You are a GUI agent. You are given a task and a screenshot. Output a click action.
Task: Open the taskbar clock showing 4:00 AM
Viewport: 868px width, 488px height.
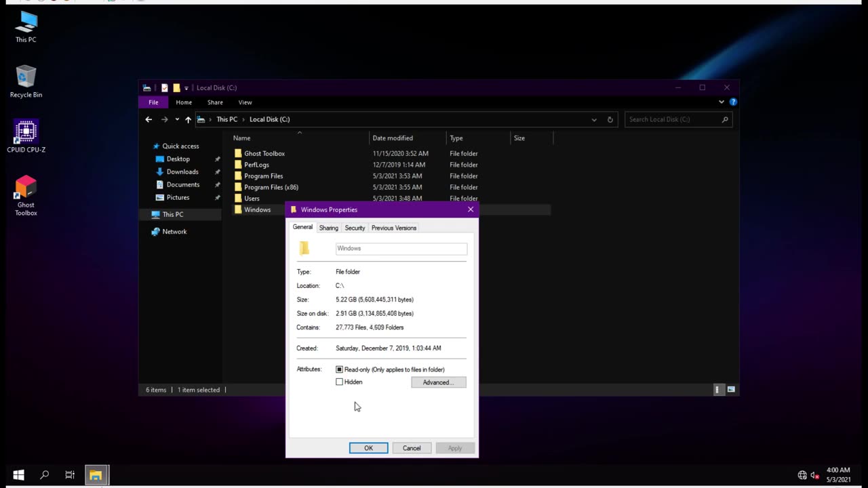tap(838, 475)
